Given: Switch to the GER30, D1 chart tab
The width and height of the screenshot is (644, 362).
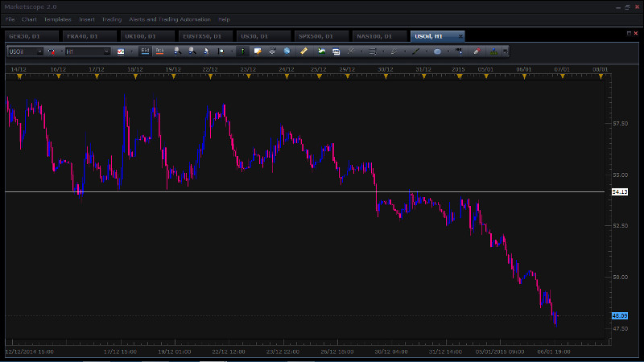Looking at the screenshot, I should click(31, 36).
